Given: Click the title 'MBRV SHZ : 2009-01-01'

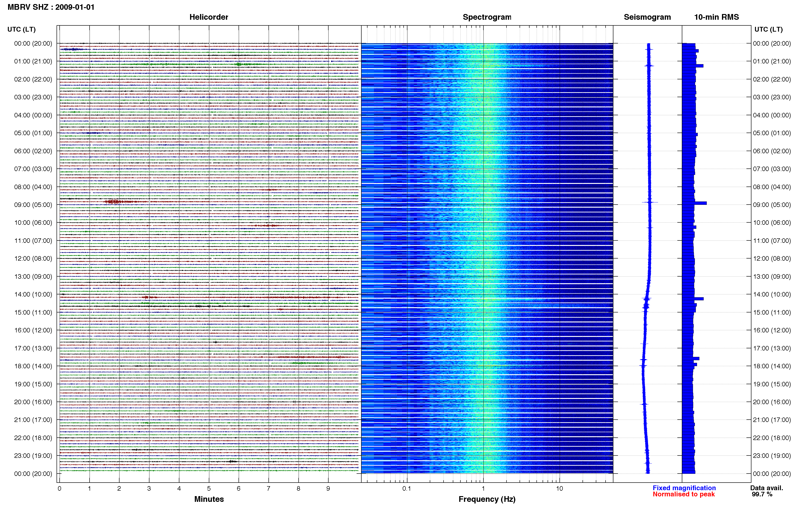Looking at the screenshot, I should (51, 7).
